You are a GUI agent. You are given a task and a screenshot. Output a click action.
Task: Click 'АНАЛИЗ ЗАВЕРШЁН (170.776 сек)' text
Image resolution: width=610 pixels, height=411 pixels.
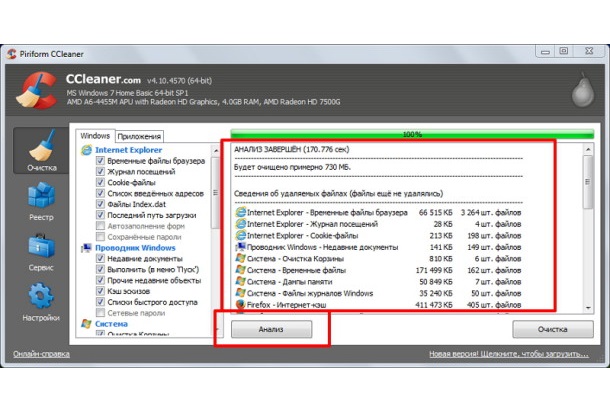pos(291,149)
